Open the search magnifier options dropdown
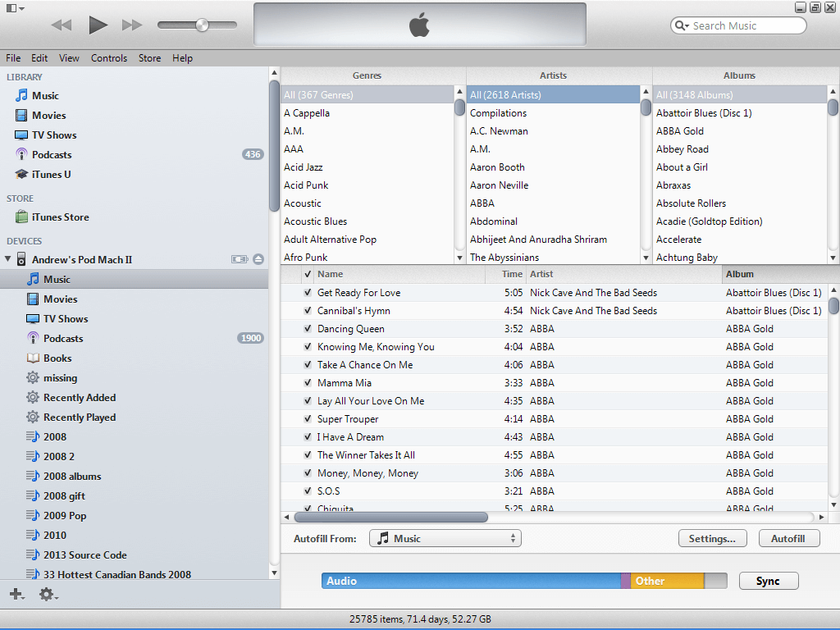This screenshot has height=630, width=840. click(682, 25)
